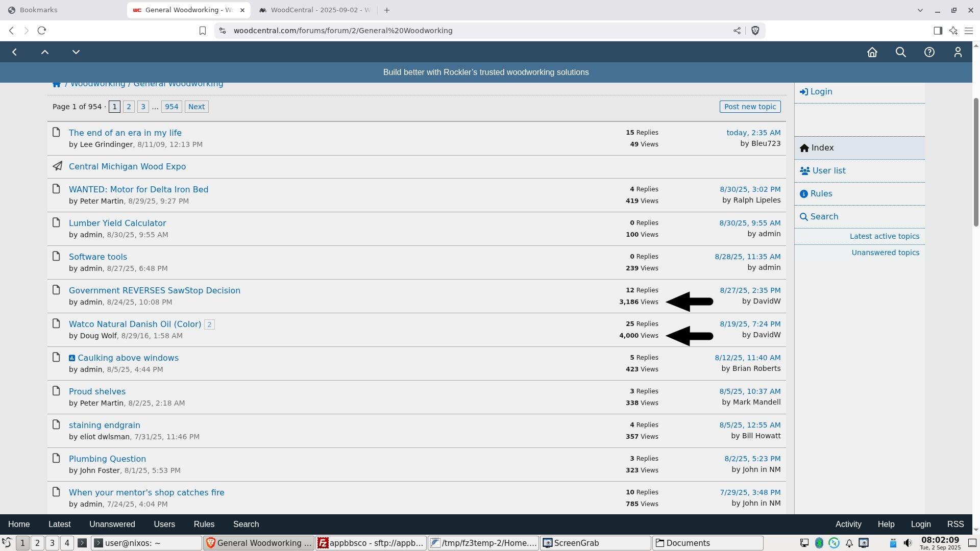980x551 pixels.
Task: Click the Next page button
Action: pyautogui.click(x=197, y=107)
